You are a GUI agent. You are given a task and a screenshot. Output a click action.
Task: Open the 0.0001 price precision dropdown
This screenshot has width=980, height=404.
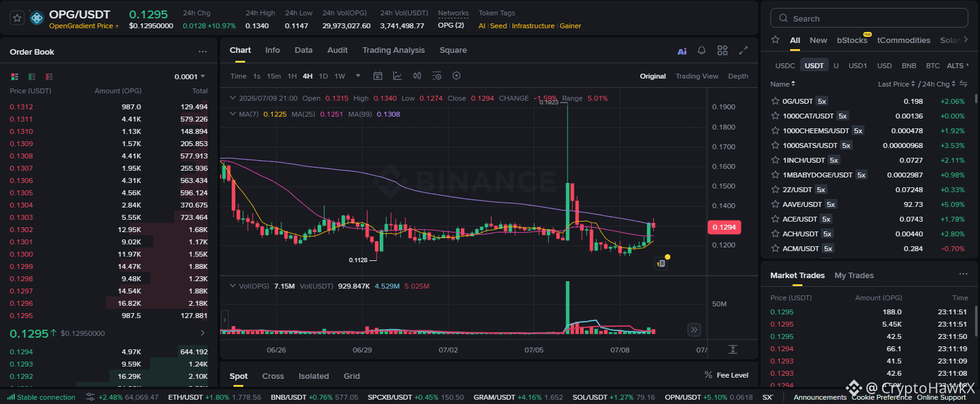pyautogui.click(x=190, y=77)
